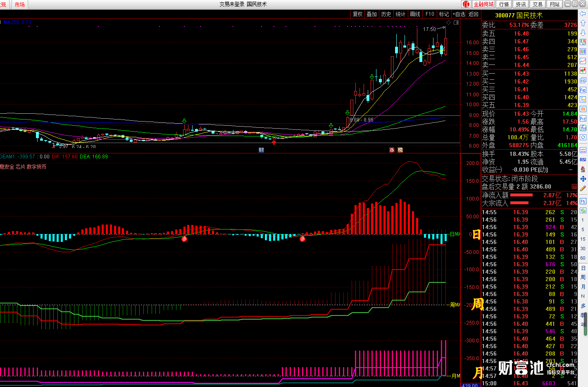588x387 pixels.
Task: Open the 资讯 menu
Action: click(x=521, y=4)
